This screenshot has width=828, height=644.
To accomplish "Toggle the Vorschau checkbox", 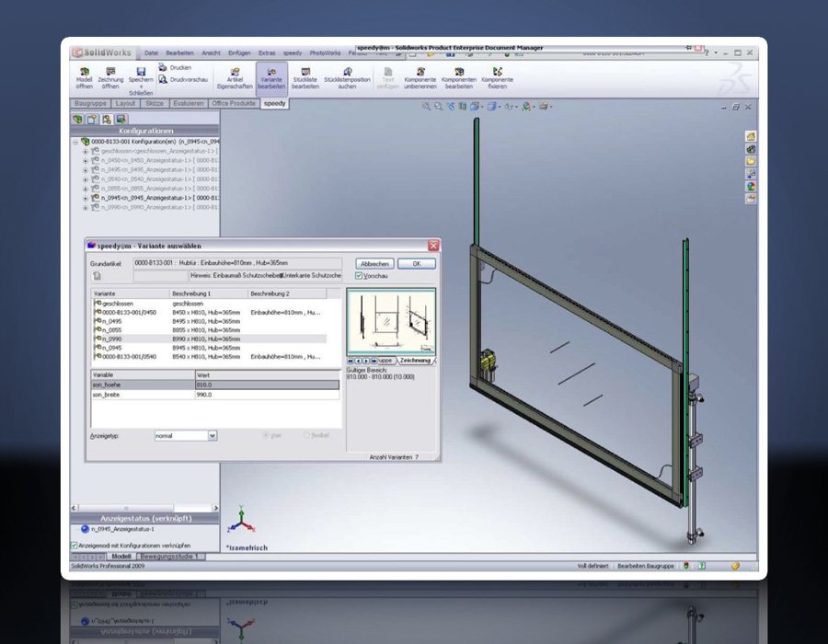I will click(359, 276).
